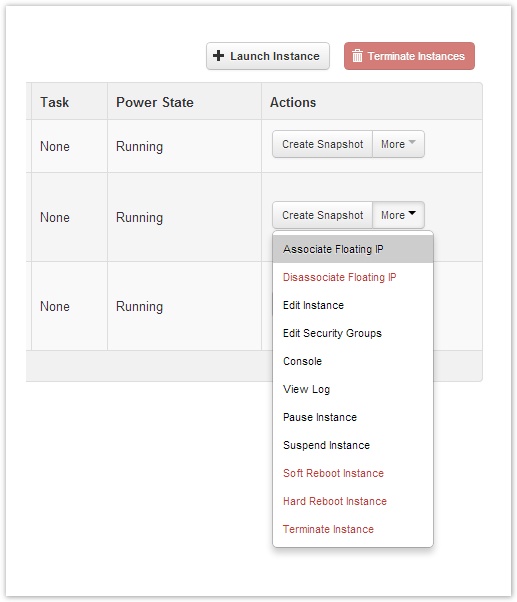Click the Actions column header
This screenshot has height=602, width=517.
click(293, 103)
